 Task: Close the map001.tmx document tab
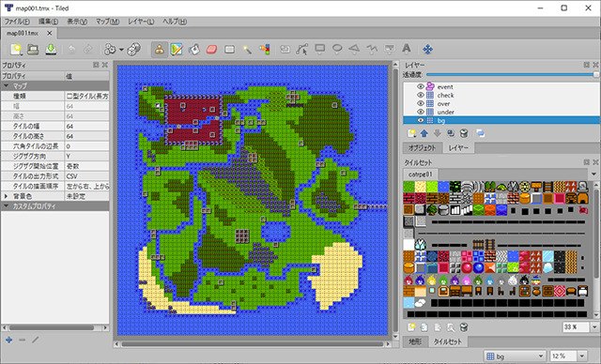50,33
